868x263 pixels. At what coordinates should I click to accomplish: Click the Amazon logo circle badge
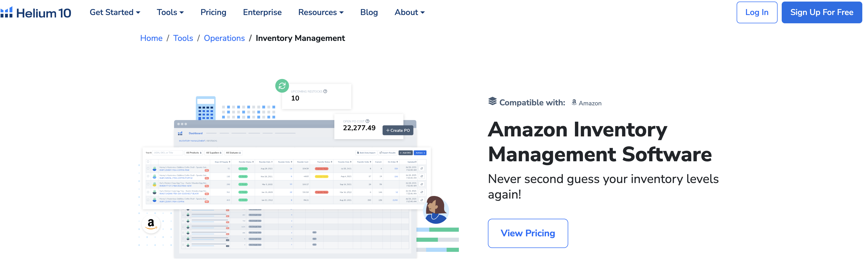pos(151,224)
